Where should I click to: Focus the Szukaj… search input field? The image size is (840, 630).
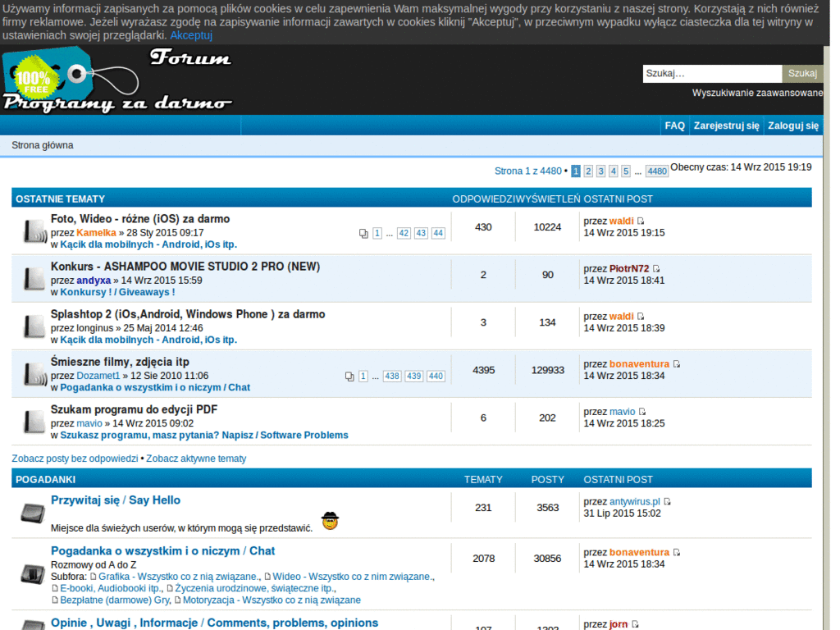(713, 73)
